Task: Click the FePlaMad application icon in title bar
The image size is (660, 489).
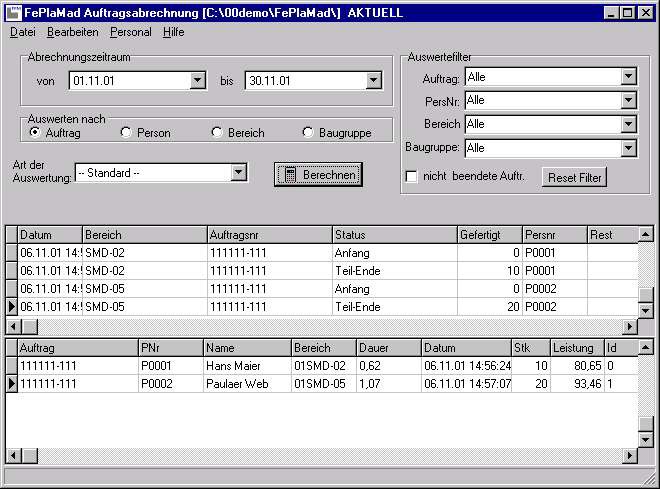Action: [13, 12]
